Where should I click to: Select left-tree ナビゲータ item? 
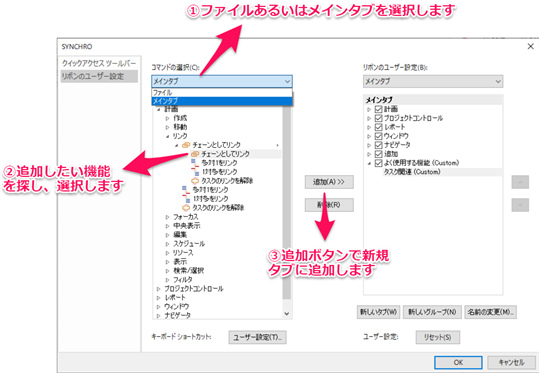(177, 315)
